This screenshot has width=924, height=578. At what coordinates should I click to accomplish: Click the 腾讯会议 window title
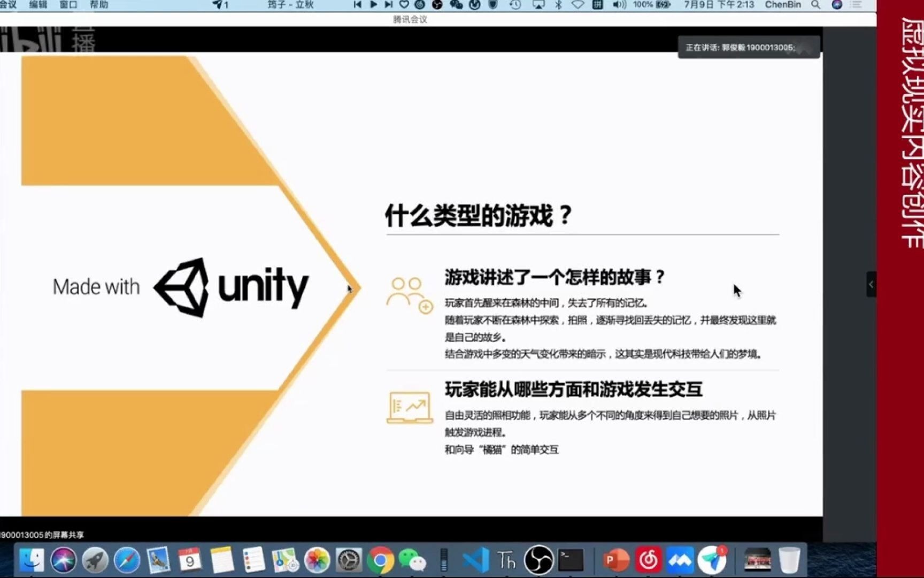tap(410, 19)
